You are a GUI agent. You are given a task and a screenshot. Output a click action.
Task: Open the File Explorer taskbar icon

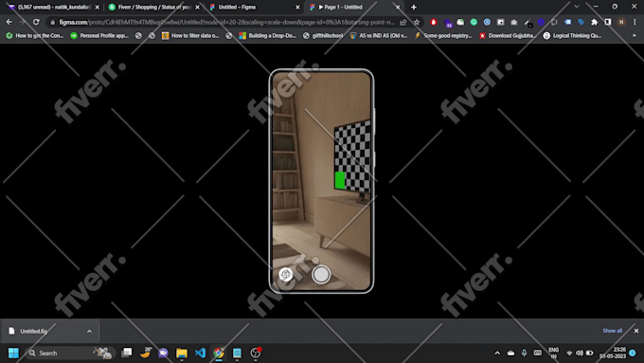pos(182,353)
